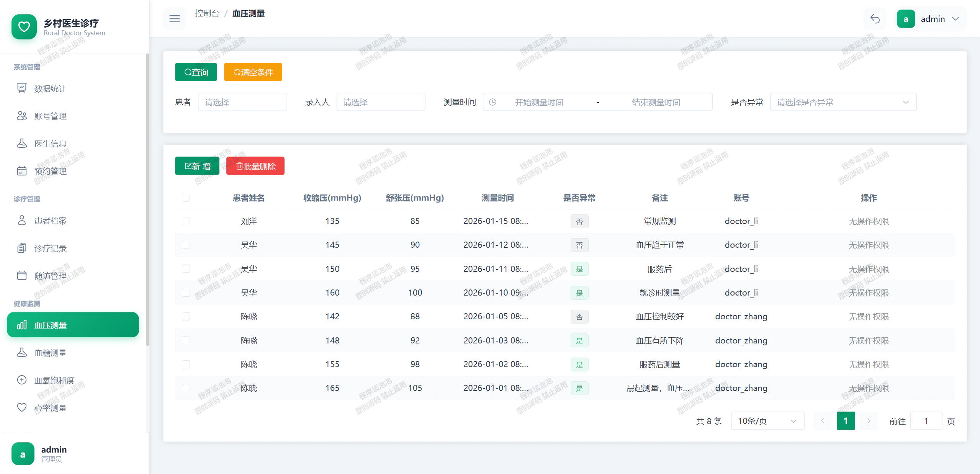Click the 账号管理 users icon
The width and height of the screenshot is (980, 474).
22,116
